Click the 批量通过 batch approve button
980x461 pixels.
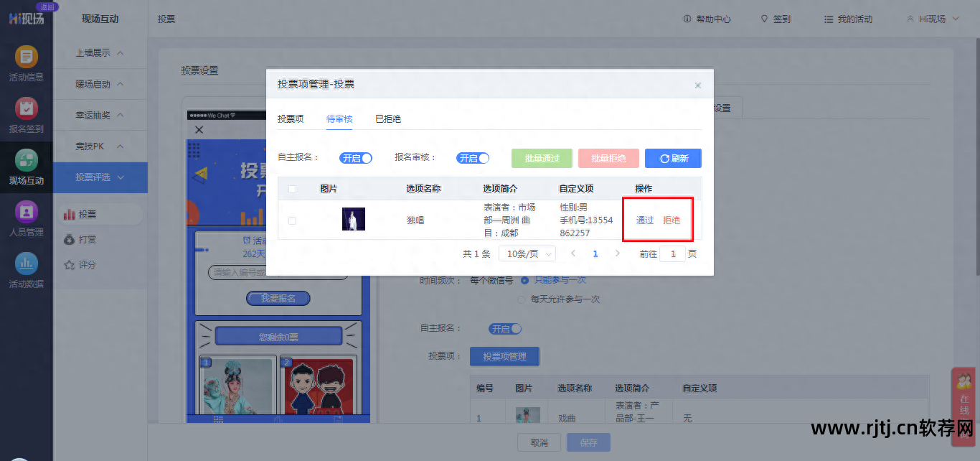pos(542,157)
